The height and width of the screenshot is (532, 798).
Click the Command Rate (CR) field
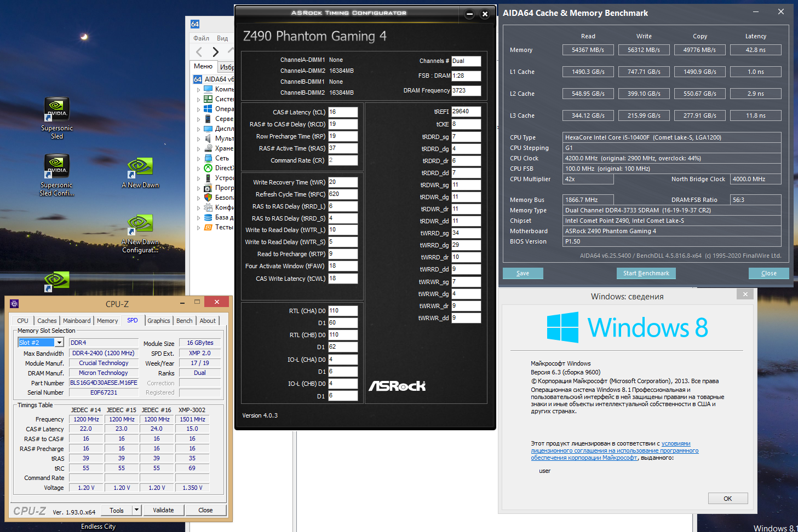tap(343, 160)
